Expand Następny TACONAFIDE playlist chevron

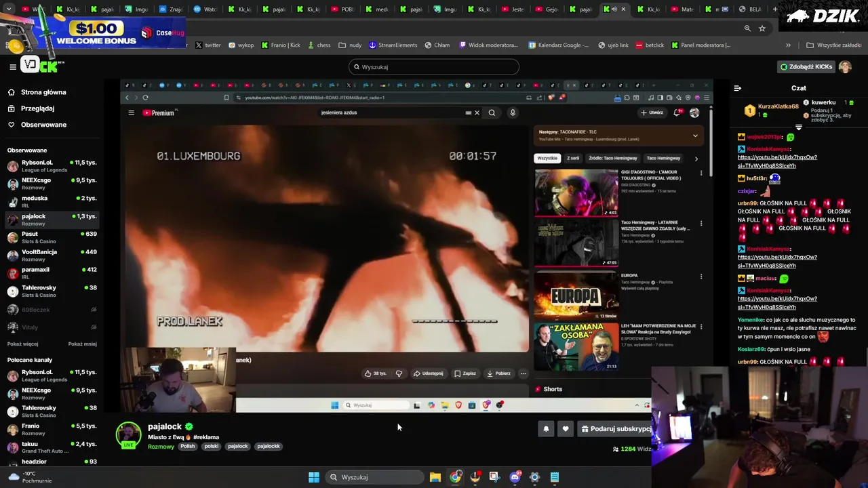click(x=695, y=136)
